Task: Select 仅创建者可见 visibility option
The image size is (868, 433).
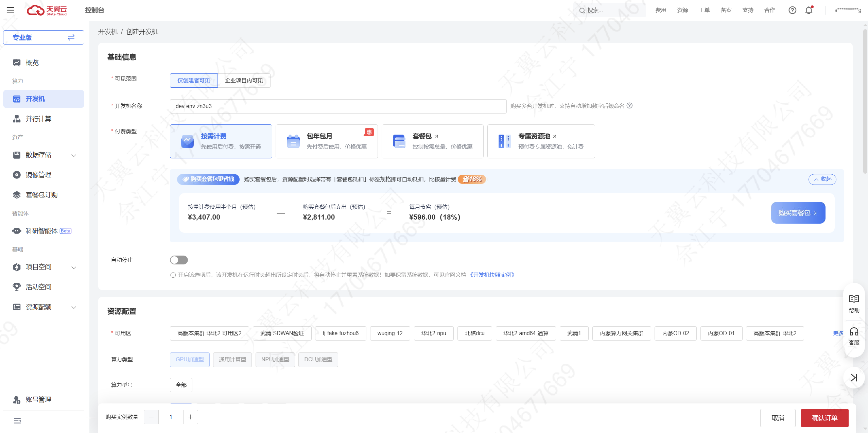Action: click(194, 81)
